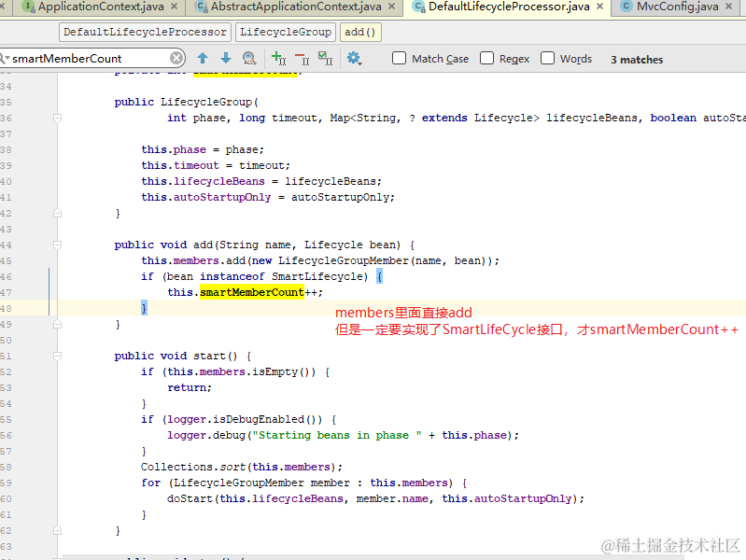Go to previous occurrence arrow

click(203, 59)
